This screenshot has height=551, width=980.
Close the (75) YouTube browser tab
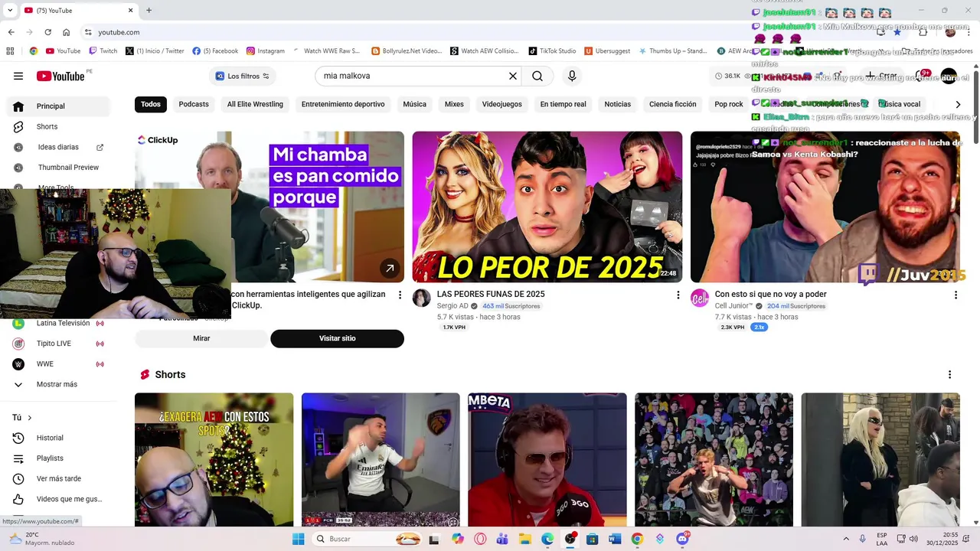pos(130,10)
